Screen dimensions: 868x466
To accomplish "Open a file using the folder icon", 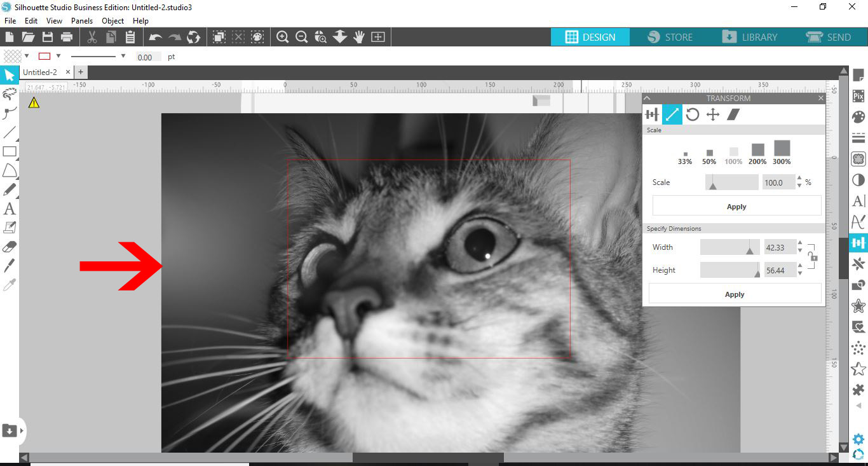I will [28, 38].
